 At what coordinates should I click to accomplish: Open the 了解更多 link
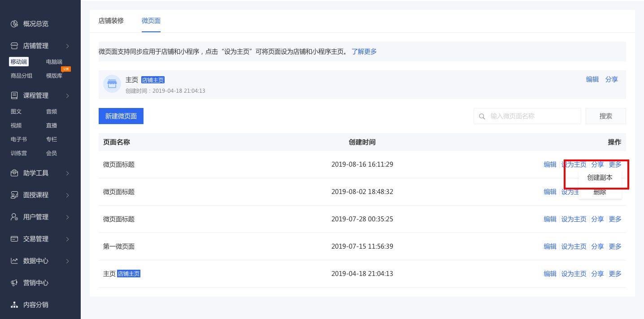click(364, 52)
